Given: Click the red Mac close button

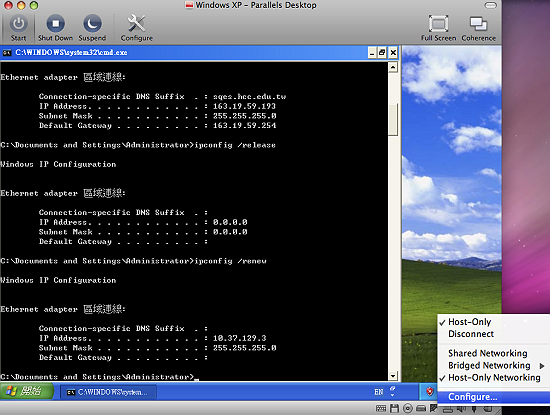Looking at the screenshot, I should (8, 5).
